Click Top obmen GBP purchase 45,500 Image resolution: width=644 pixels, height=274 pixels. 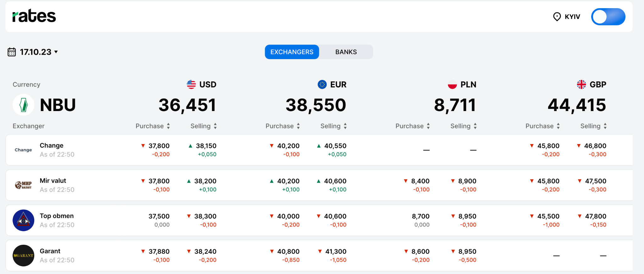(x=548, y=216)
